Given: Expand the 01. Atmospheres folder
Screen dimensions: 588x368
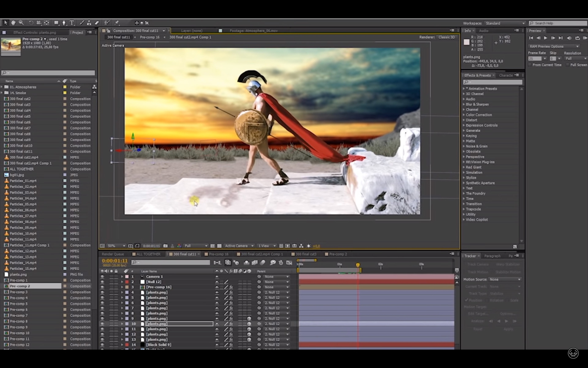Looking at the screenshot, I should click(x=2, y=87).
